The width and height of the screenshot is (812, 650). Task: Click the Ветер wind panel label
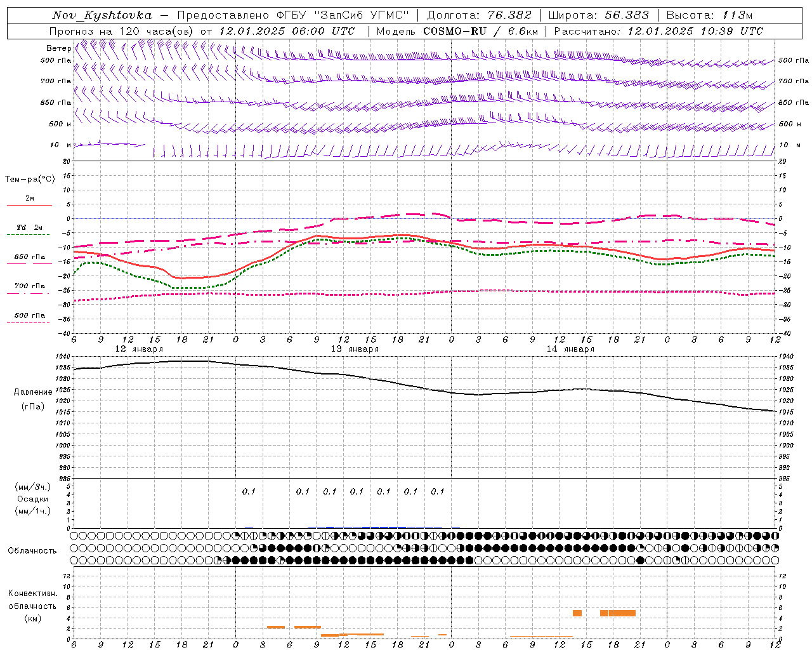[x=58, y=48]
